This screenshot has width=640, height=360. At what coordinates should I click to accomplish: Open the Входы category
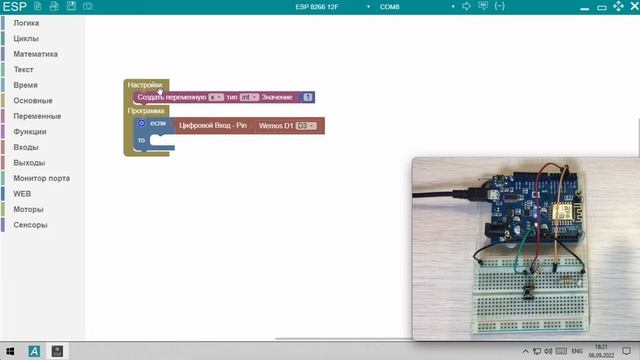click(x=26, y=147)
